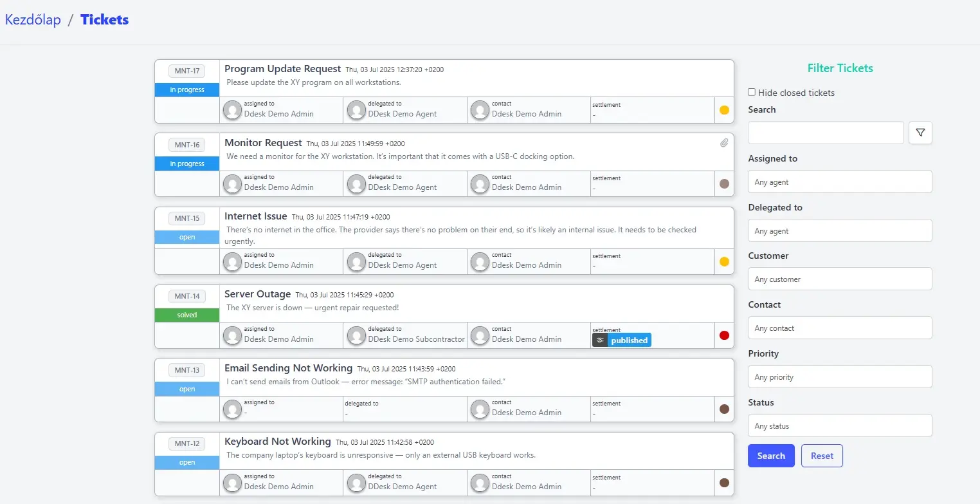
Task: Click the Reset filters button
Action: tap(821, 456)
